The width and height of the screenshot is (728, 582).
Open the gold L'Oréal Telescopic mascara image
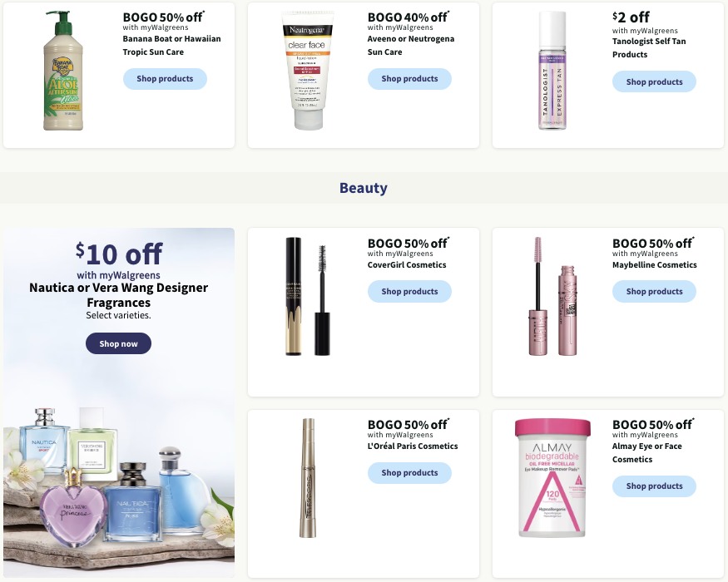pyautogui.click(x=308, y=478)
